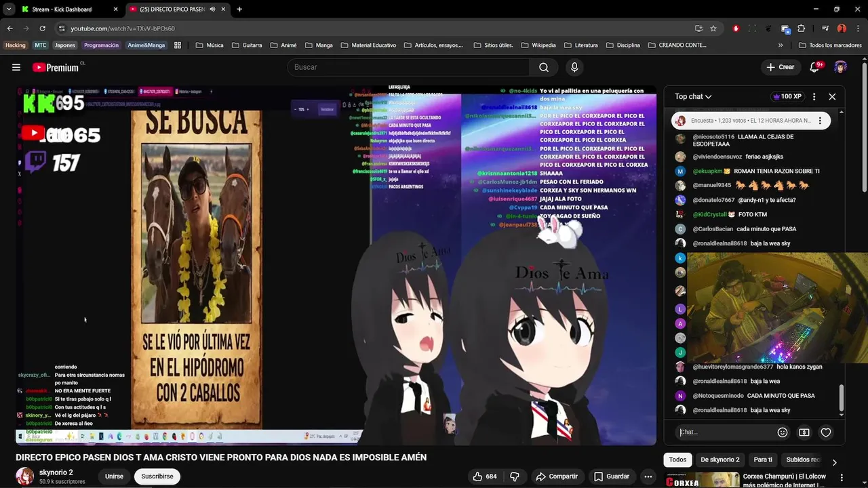Open the Programación bookmark
This screenshot has width=868, height=488.
(x=101, y=45)
